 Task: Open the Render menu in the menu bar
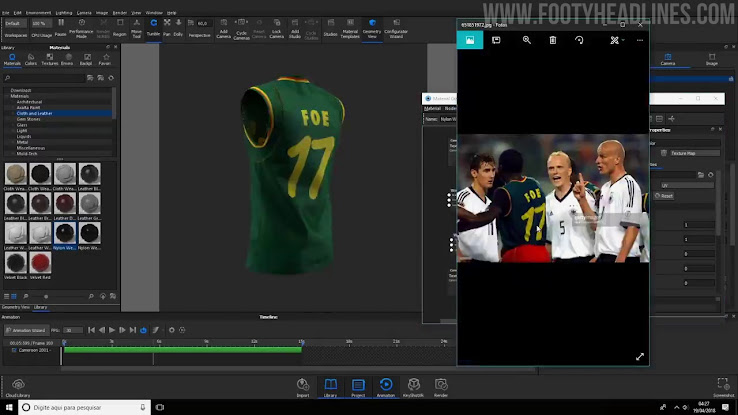pos(120,12)
